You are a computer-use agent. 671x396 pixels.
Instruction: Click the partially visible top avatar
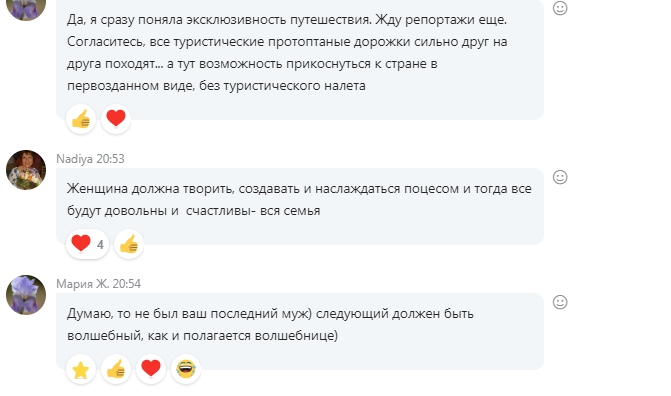(26, 9)
